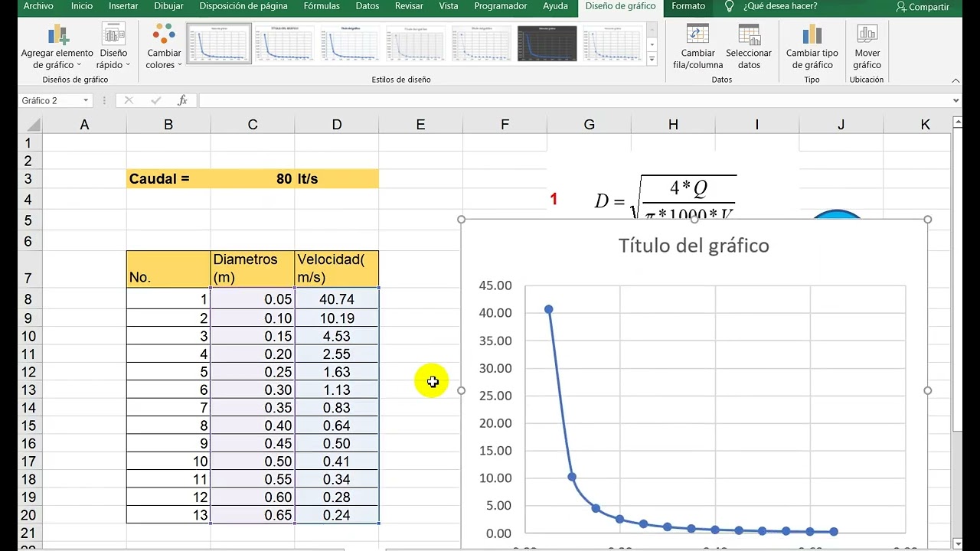The height and width of the screenshot is (551, 980).
Task: Click the vertical scrollbar thumb
Action: (957, 282)
